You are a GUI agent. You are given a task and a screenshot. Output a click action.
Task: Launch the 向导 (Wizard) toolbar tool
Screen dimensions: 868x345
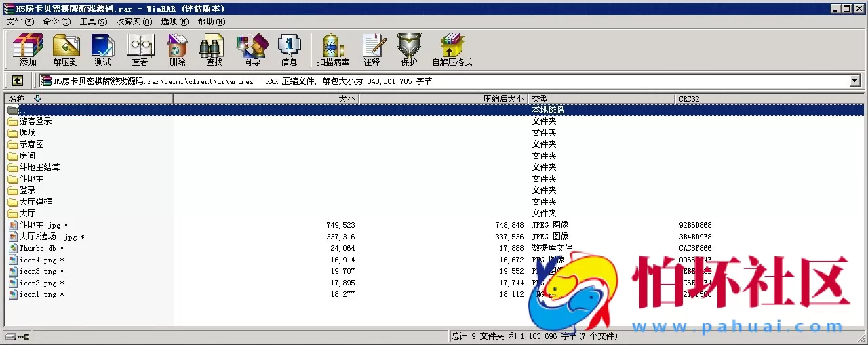pos(252,49)
